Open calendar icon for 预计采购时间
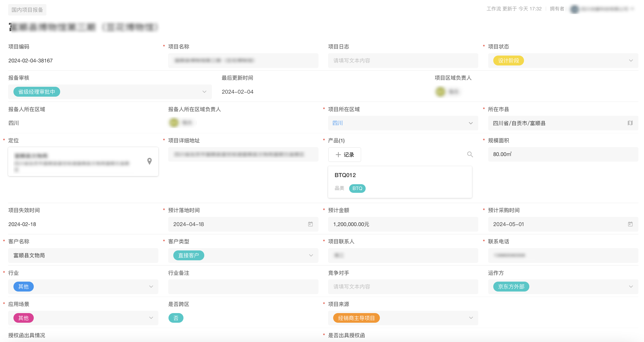The image size is (644, 342). [630, 224]
